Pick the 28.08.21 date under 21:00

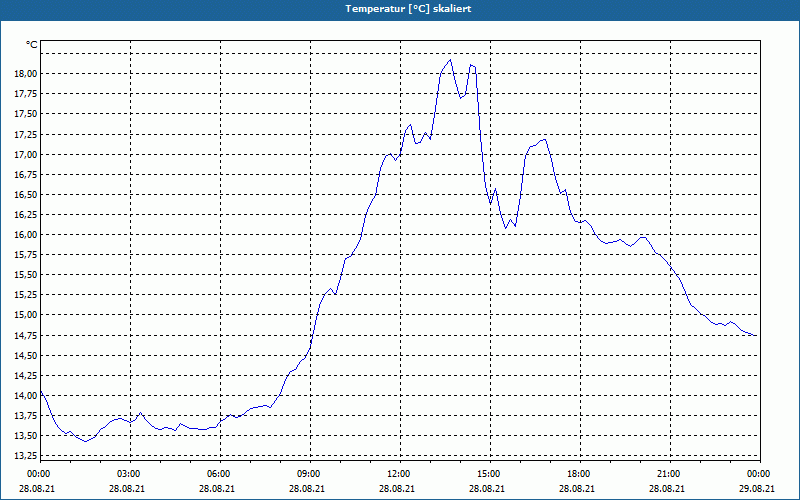click(x=667, y=488)
